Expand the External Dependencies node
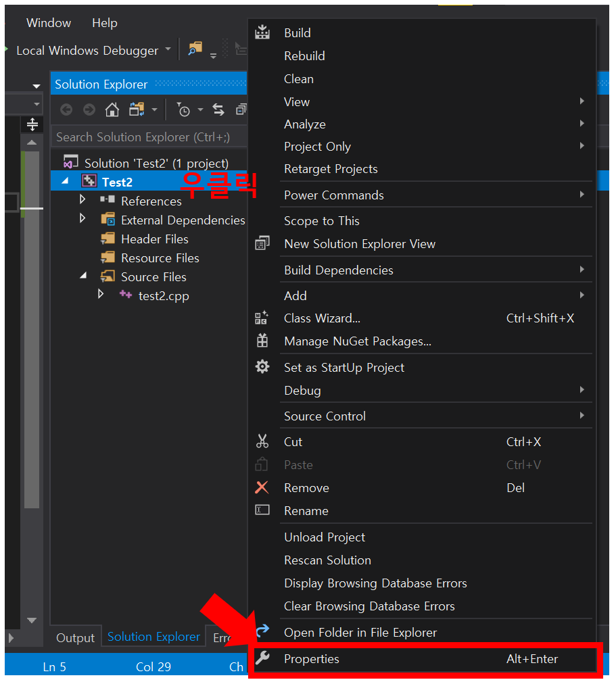616x682 pixels. pos(82,218)
